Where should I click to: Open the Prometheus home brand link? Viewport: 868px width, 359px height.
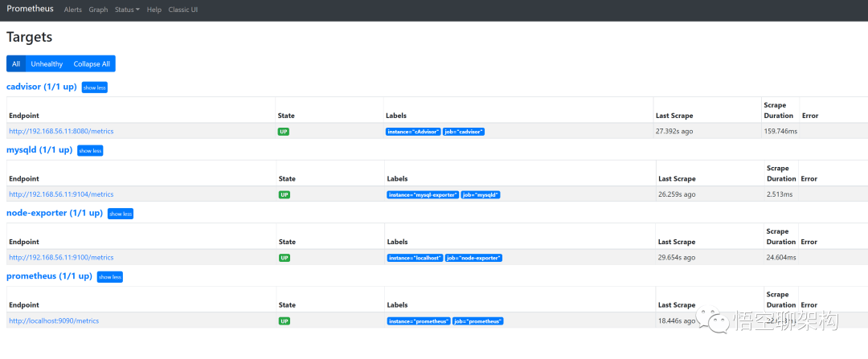pyautogui.click(x=30, y=9)
